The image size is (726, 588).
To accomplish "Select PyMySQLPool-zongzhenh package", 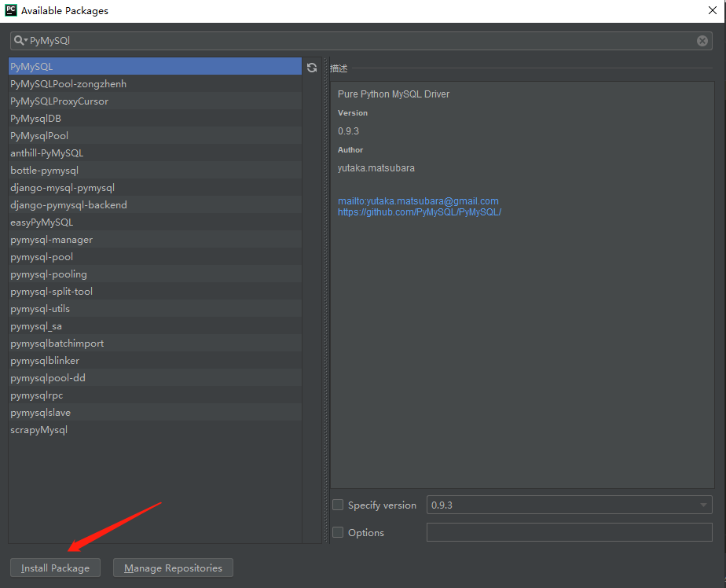I will point(155,84).
